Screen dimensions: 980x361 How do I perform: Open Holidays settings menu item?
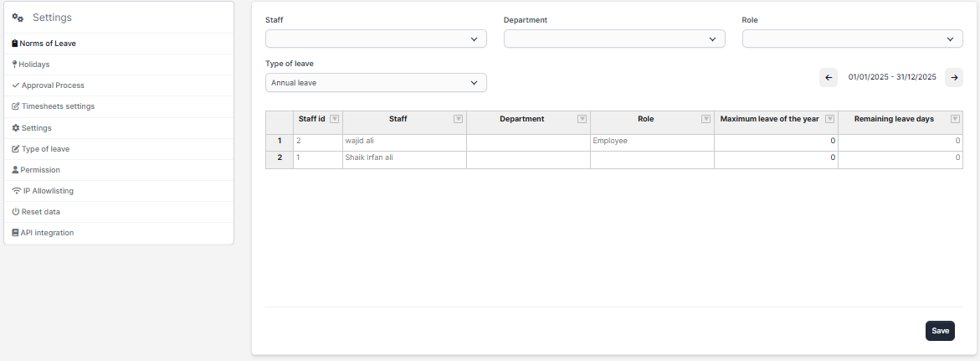pos(34,64)
